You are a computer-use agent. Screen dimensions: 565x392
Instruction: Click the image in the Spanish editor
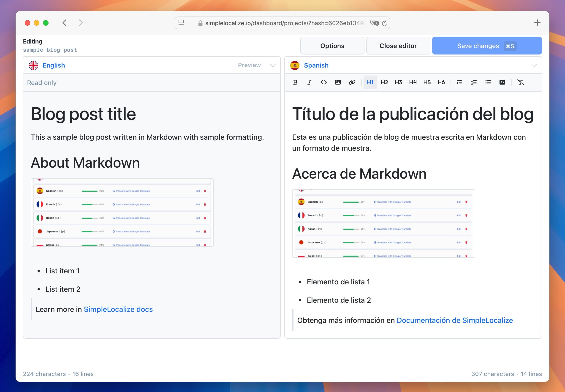383,223
